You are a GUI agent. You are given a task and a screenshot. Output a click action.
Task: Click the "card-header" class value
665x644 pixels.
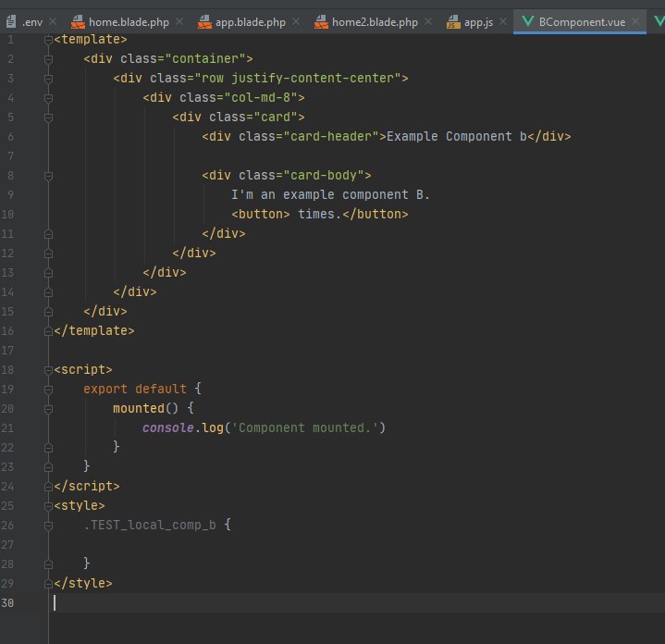click(330, 137)
